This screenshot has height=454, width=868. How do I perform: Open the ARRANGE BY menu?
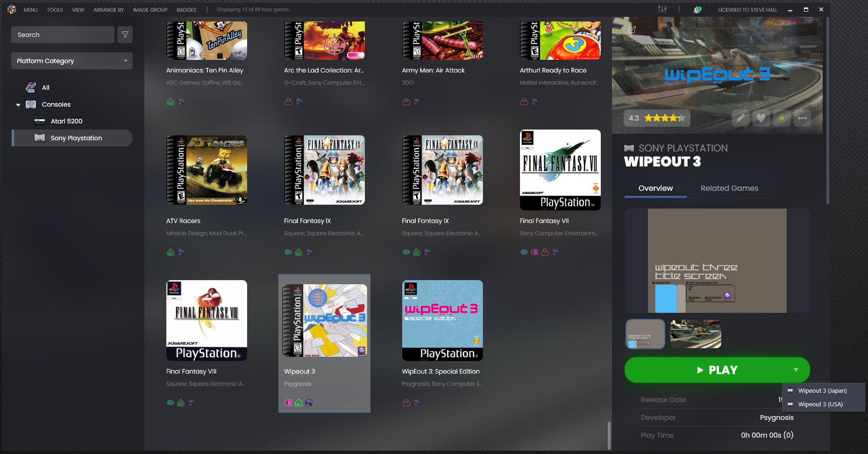pos(109,10)
